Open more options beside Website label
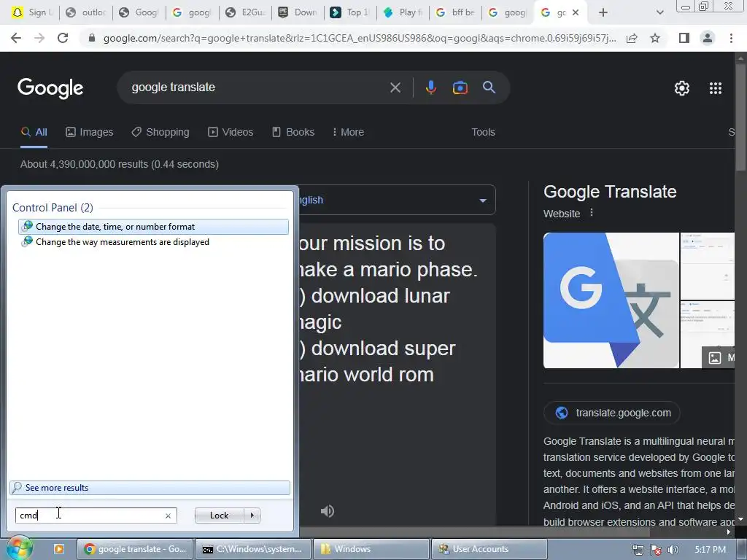The height and width of the screenshot is (560, 747). click(591, 213)
